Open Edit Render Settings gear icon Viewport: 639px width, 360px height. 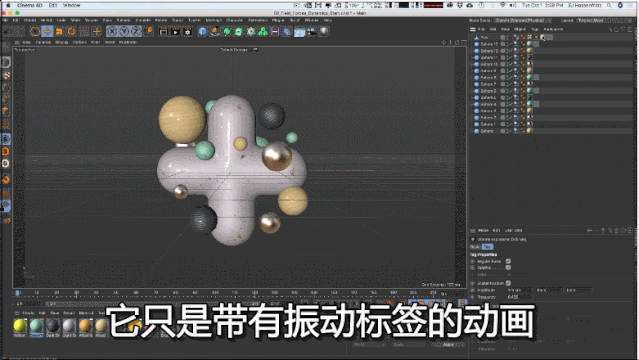(187, 31)
